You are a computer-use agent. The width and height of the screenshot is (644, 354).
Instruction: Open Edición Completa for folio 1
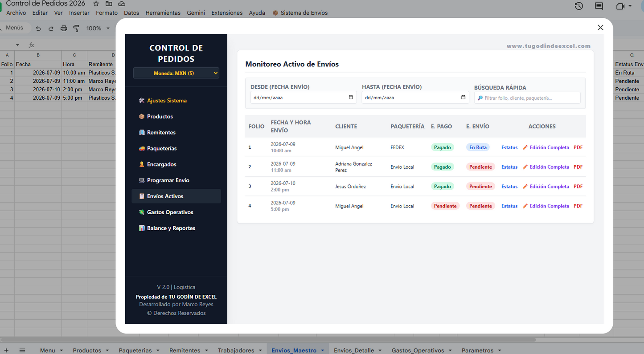546,147
